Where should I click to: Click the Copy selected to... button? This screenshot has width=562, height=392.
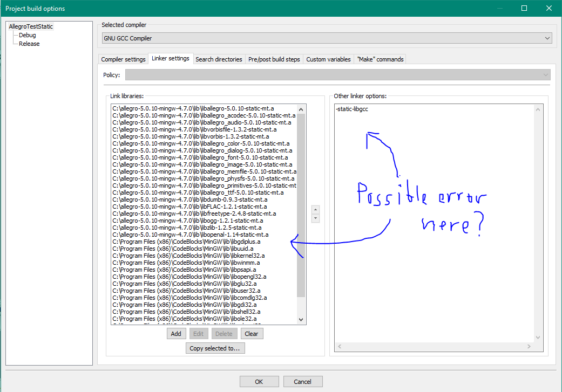click(214, 348)
